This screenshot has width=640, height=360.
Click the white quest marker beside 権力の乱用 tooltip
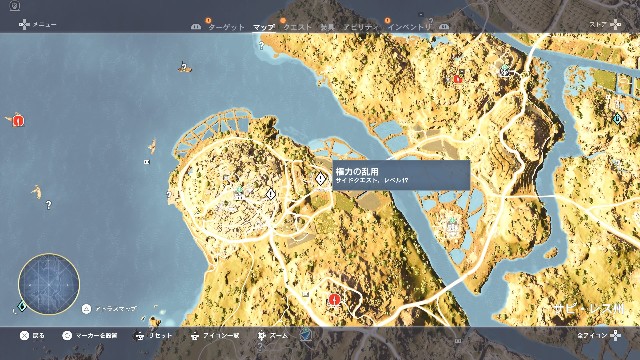tap(321, 179)
